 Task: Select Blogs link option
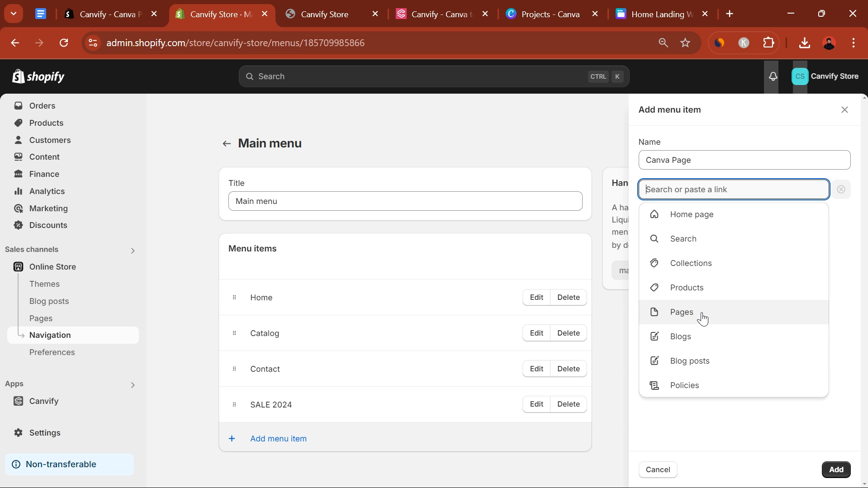coord(734,336)
